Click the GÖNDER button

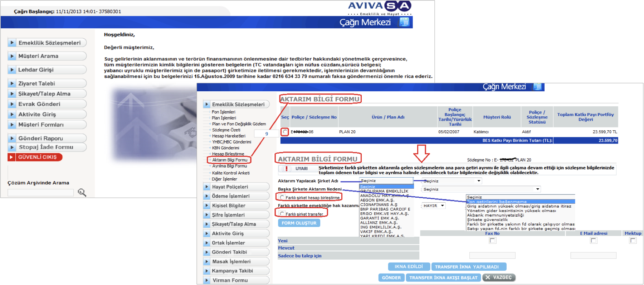pyautogui.click(x=391, y=277)
